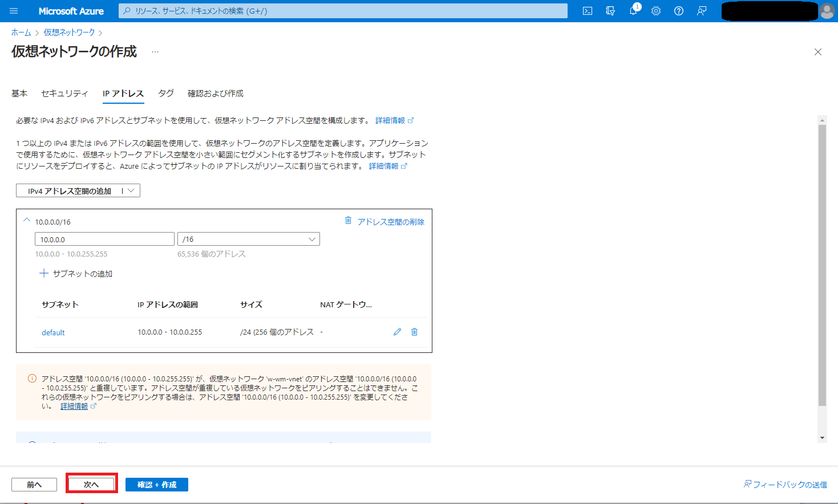
Task: Click the scrollbar up arrow
Action: 822,120
